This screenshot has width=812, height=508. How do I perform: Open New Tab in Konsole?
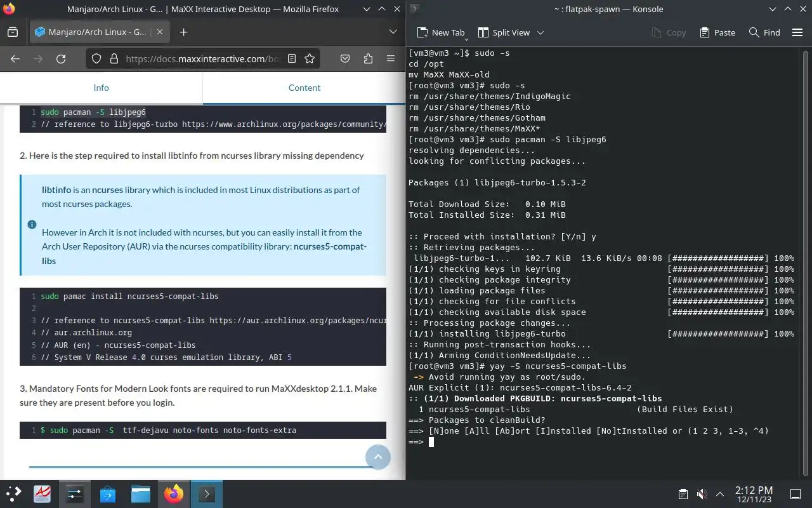(x=441, y=32)
